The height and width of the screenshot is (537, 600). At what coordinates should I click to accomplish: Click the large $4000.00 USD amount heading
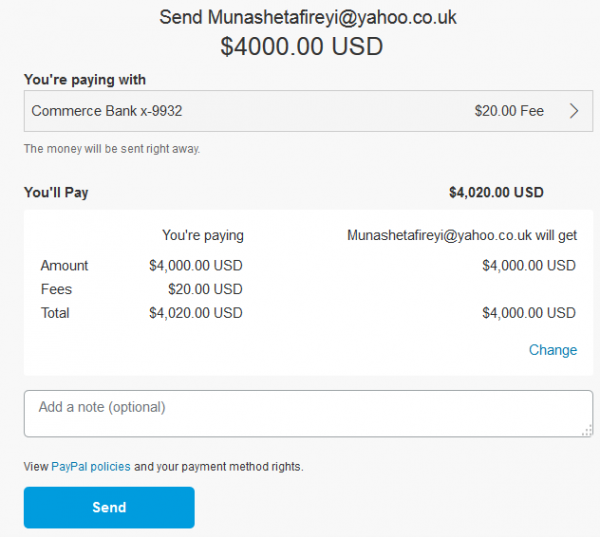(302, 47)
